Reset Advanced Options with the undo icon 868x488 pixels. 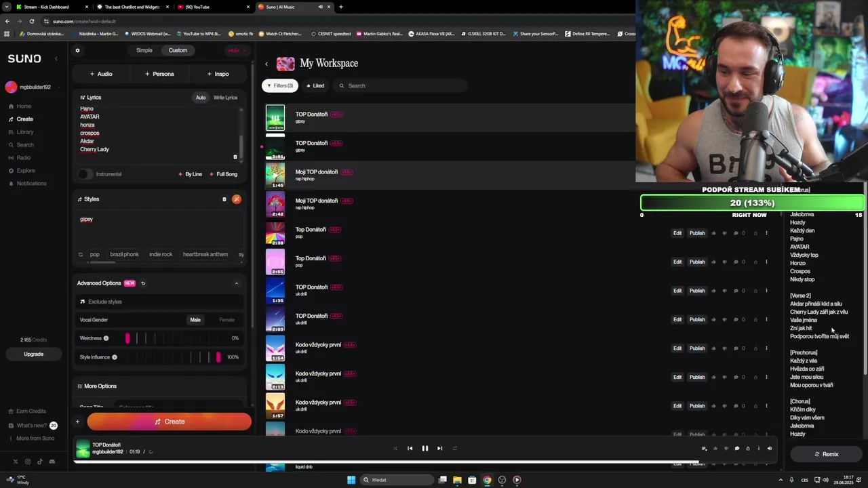143,283
